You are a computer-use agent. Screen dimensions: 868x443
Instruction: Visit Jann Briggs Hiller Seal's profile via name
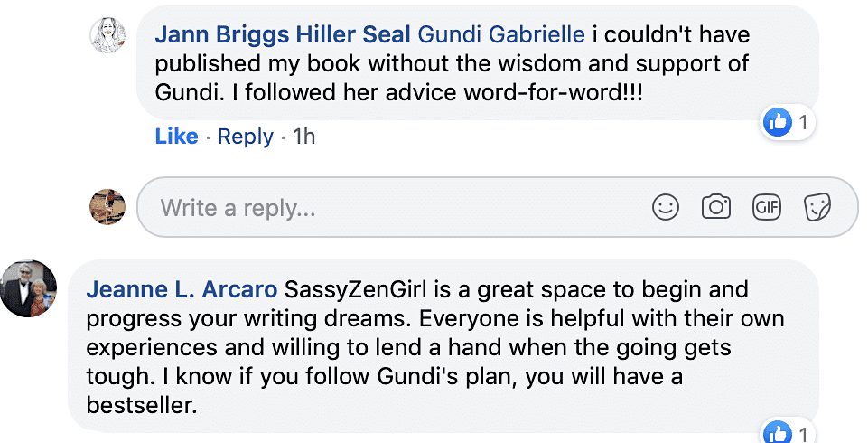pos(283,34)
